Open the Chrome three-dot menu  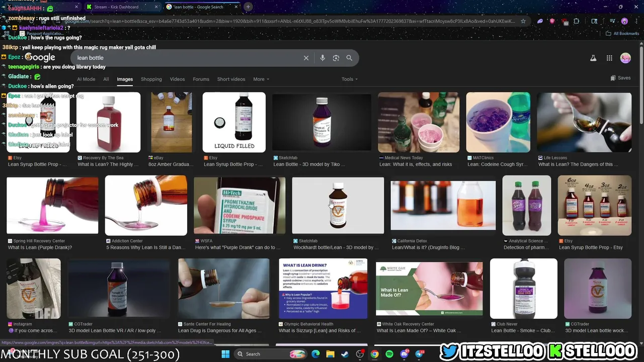636,21
